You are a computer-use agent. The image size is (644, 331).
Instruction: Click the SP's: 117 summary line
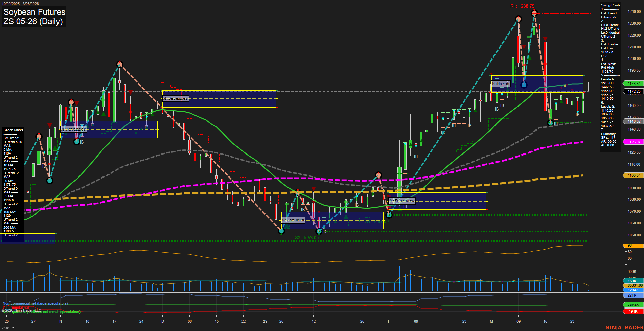(608, 138)
